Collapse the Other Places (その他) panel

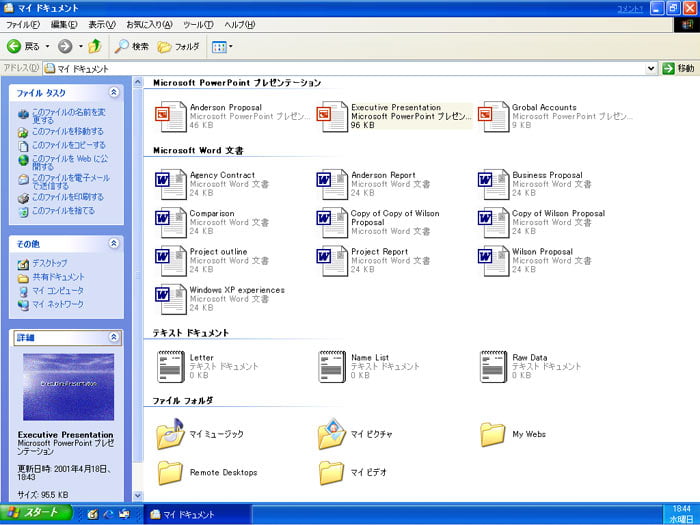[x=113, y=243]
